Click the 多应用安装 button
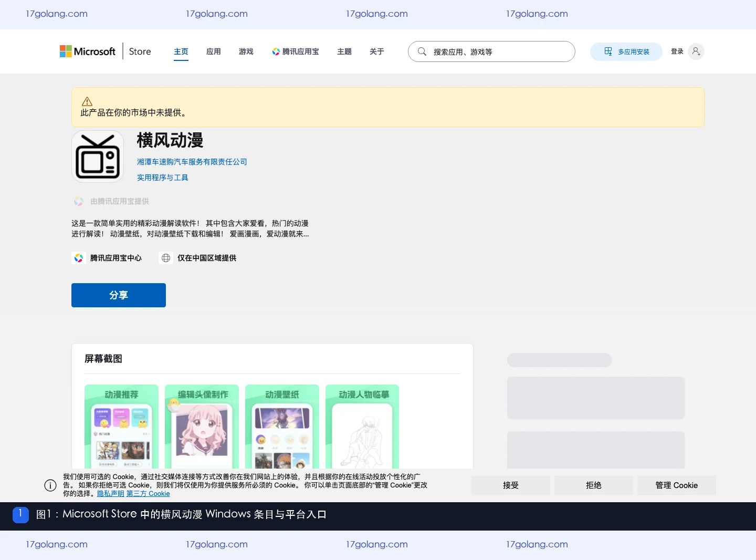Screen dimensions: 756x560 (626, 51)
